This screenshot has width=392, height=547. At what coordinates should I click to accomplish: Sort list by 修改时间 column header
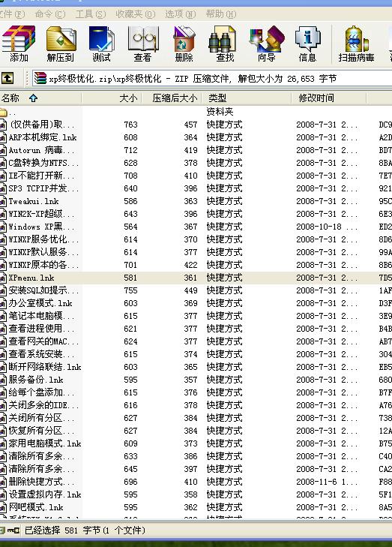pyautogui.click(x=328, y=98)
